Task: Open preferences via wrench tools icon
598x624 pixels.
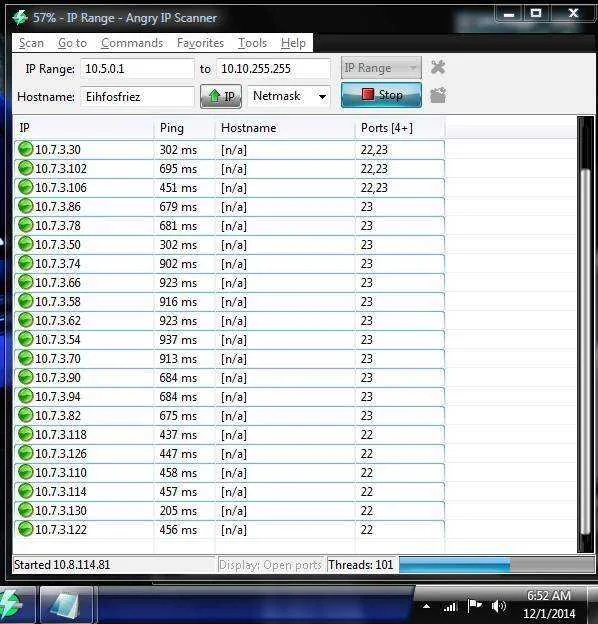Action: (438, 67)
